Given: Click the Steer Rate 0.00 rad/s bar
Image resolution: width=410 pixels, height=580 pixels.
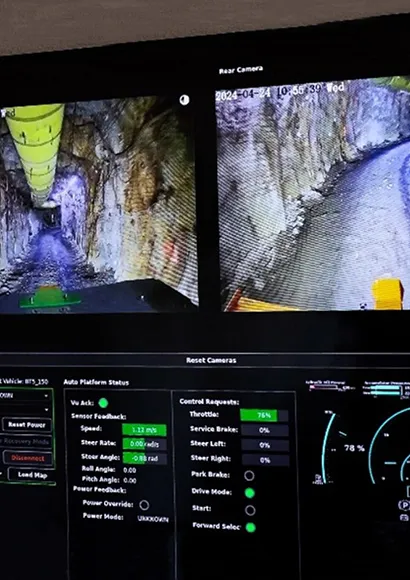Looking at the screenshot, I should pos(145,444).
